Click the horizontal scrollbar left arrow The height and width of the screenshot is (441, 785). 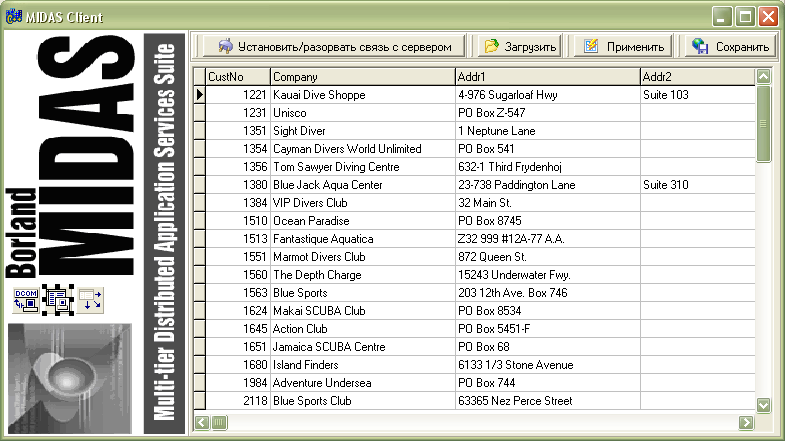pyautogui.click(x=202, y=422)
